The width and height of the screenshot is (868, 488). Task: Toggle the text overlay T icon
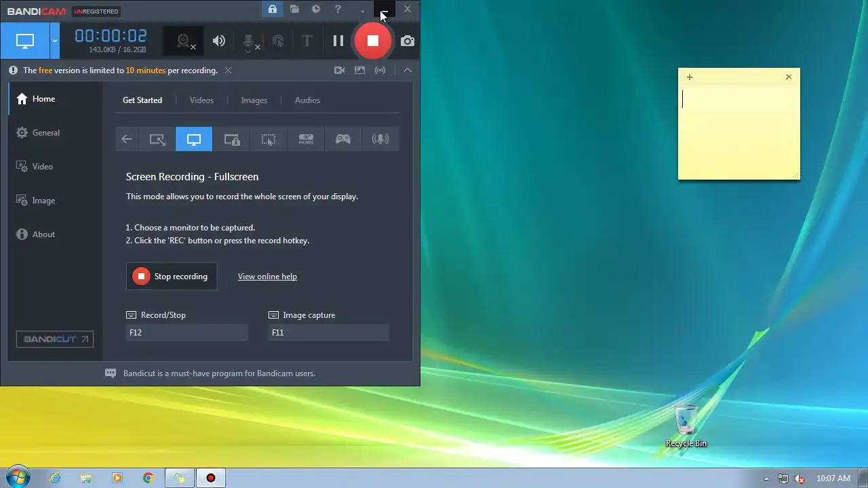pyautogui.click(x=307, y=41)
